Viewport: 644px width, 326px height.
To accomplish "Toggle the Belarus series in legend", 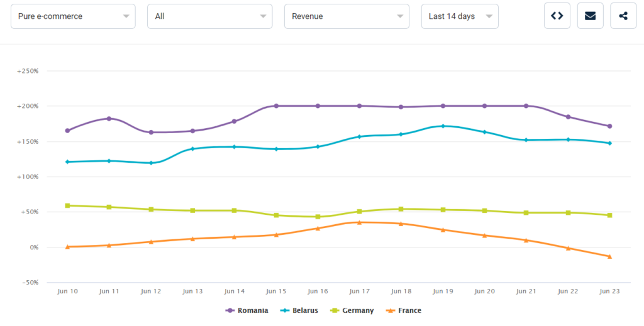I will coord(299,310).
